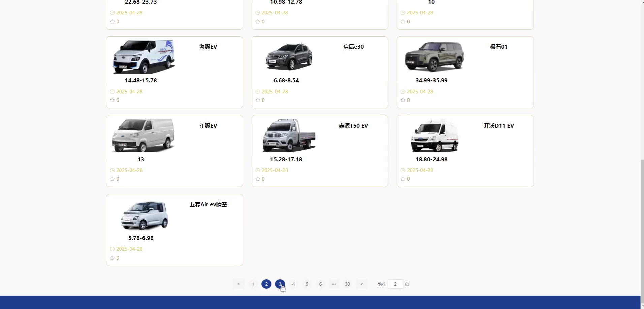Click the price 15.28-17.18
This screenshot has height=309, width=644.
tap(286, 159)
